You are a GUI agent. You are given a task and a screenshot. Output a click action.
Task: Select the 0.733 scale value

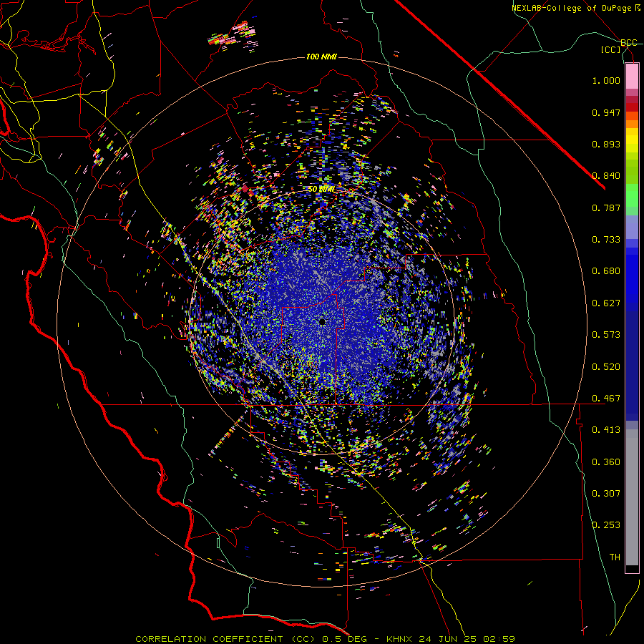606,240
